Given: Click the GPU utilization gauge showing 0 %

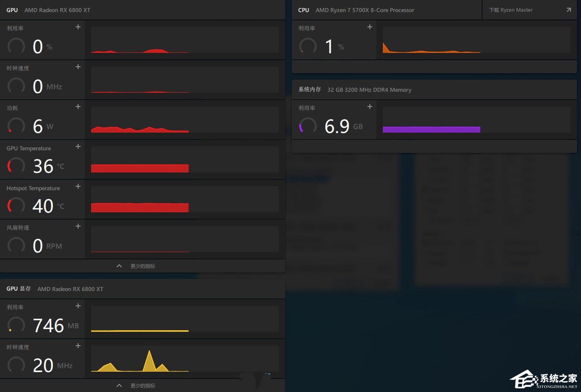Looking at the screenshot, I should point(16,46).
